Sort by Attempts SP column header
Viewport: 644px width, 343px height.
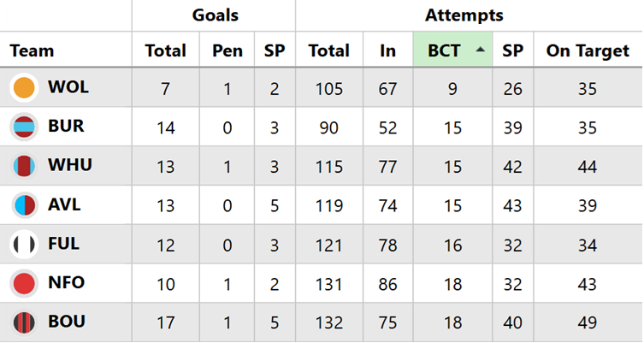click(512, 51)
